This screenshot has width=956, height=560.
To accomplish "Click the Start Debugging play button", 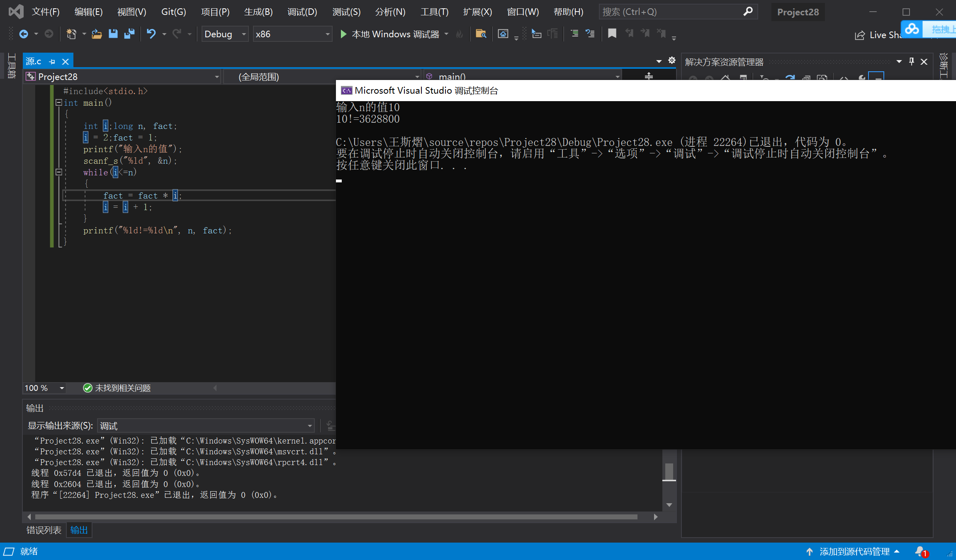I will (343, 34).
